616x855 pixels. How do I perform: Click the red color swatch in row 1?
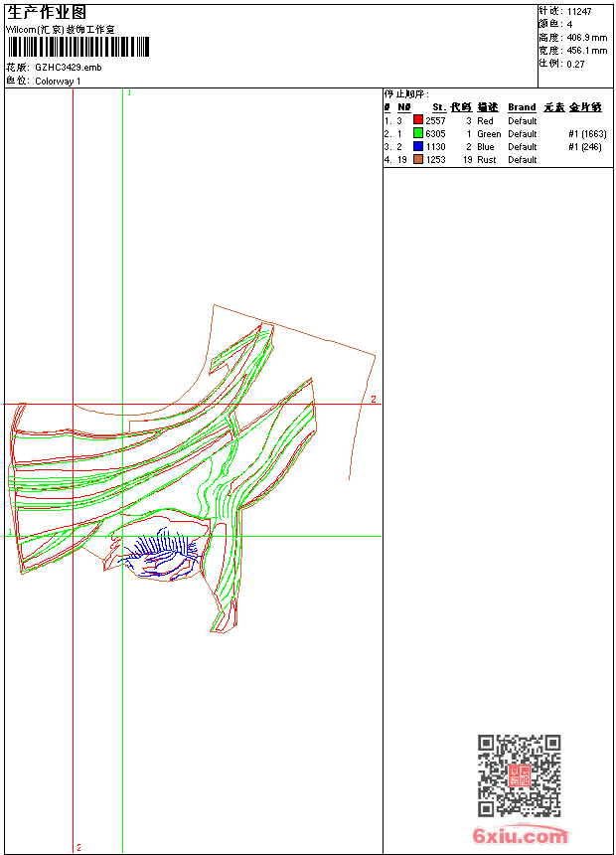pyautogui.click(x=418, y=120)
